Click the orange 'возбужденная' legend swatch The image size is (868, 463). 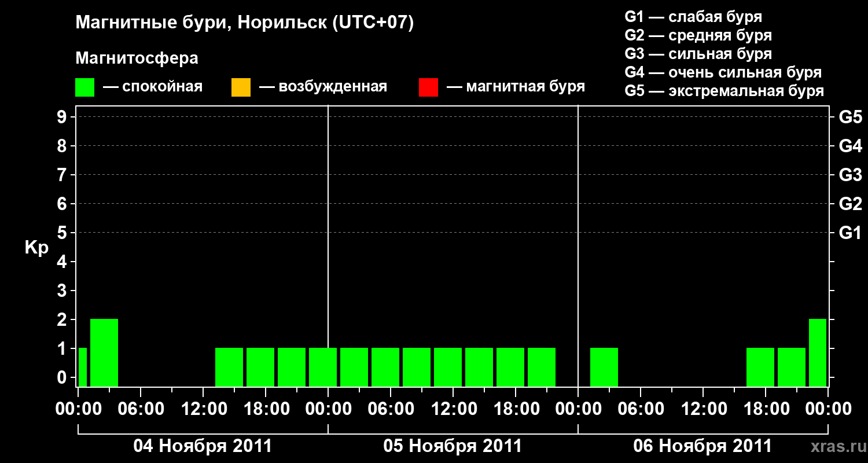tap(241, 87)
